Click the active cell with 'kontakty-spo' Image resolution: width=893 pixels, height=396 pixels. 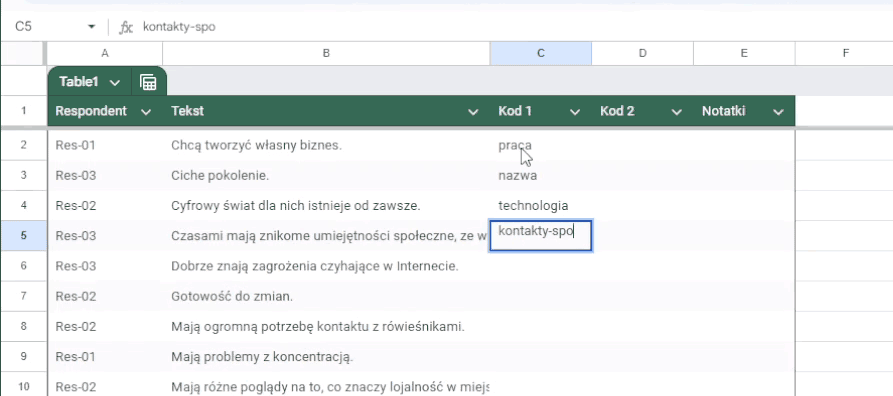[x=540, y=235]
